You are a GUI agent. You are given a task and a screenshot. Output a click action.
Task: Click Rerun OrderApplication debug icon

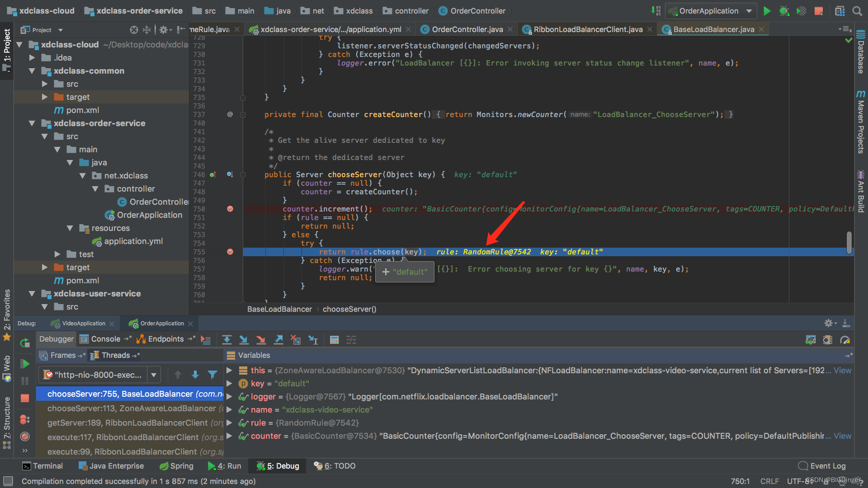point(25,343)
